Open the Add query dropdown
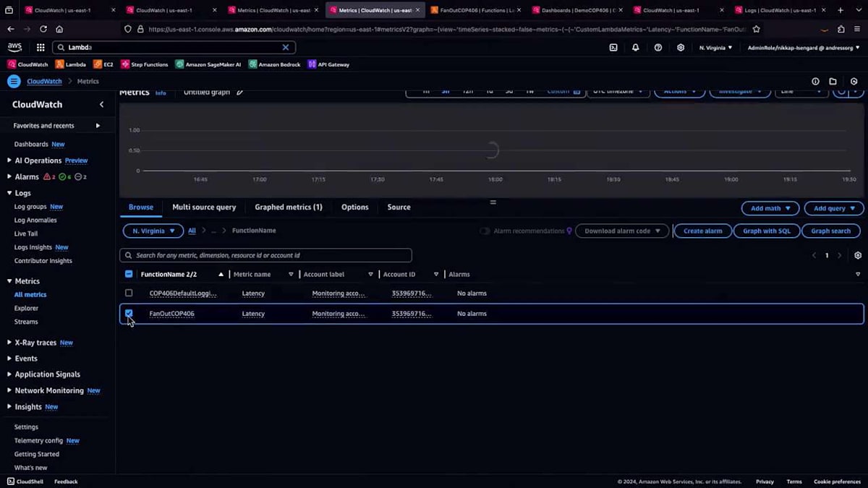This screenshot has width=868, height=488. pyautogui.click(x=834, y=208)
